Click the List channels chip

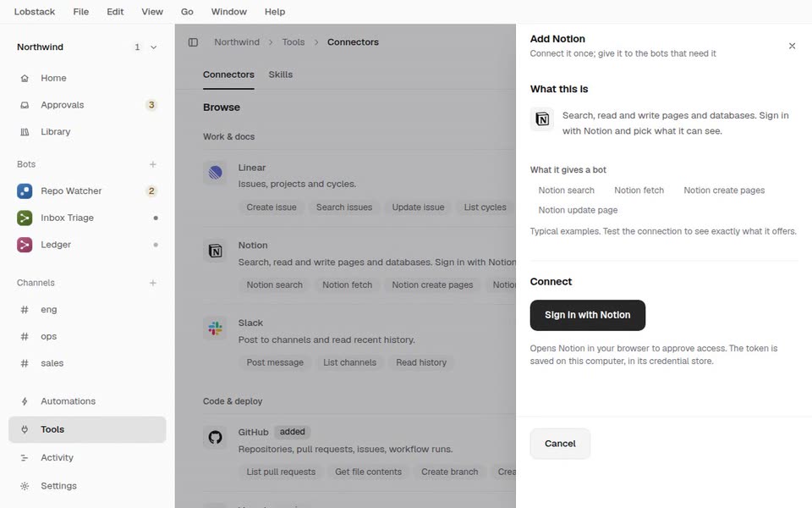349,363
